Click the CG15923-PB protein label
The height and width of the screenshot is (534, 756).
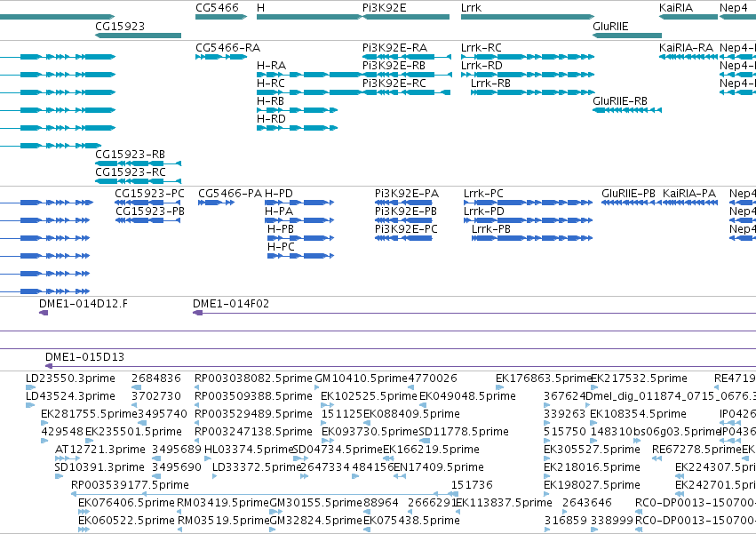(x=149, y=211)
